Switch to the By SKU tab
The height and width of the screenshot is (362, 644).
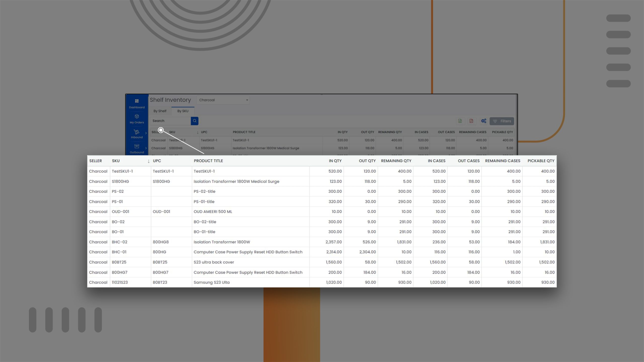[183, 111]
